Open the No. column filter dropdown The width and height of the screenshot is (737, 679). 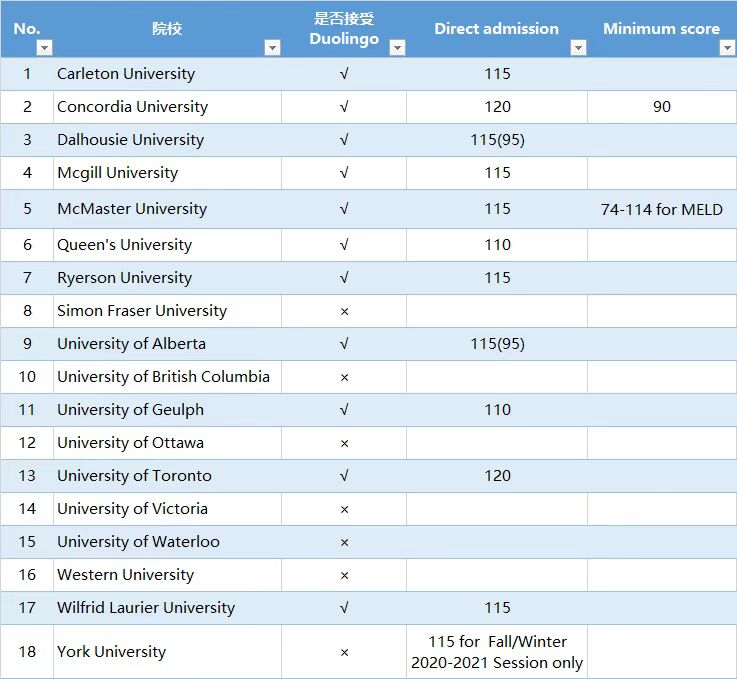[45, 47]
